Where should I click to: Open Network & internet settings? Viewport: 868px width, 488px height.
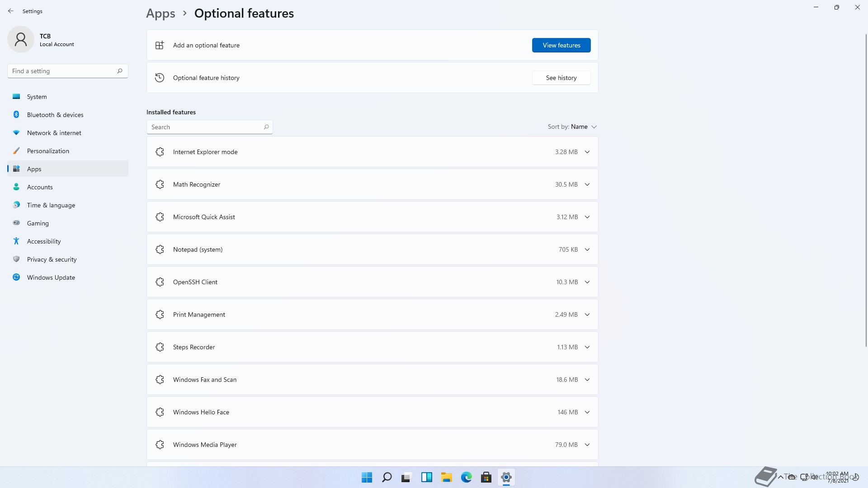tap(68, 133)
